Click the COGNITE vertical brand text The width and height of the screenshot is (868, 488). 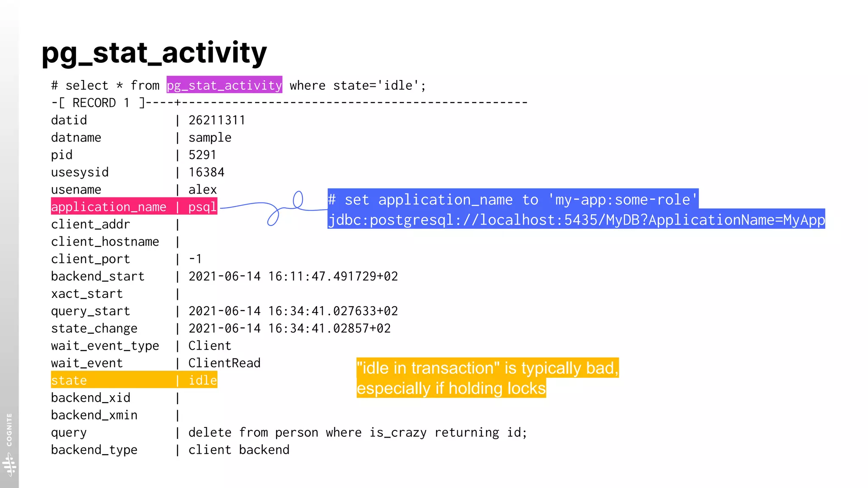pos(9,430)
